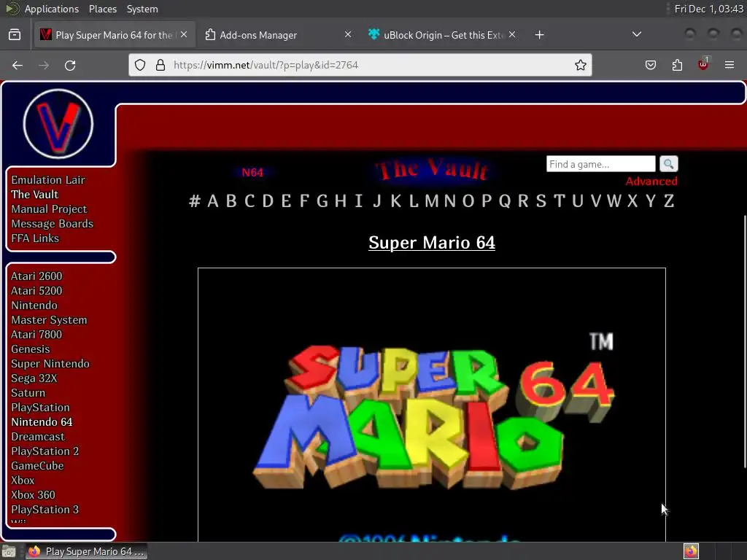Viewport: 747px width, 560px height.
Task: Click the game search magnifier button
Action: pyautogui.click(x=669, y=164)
